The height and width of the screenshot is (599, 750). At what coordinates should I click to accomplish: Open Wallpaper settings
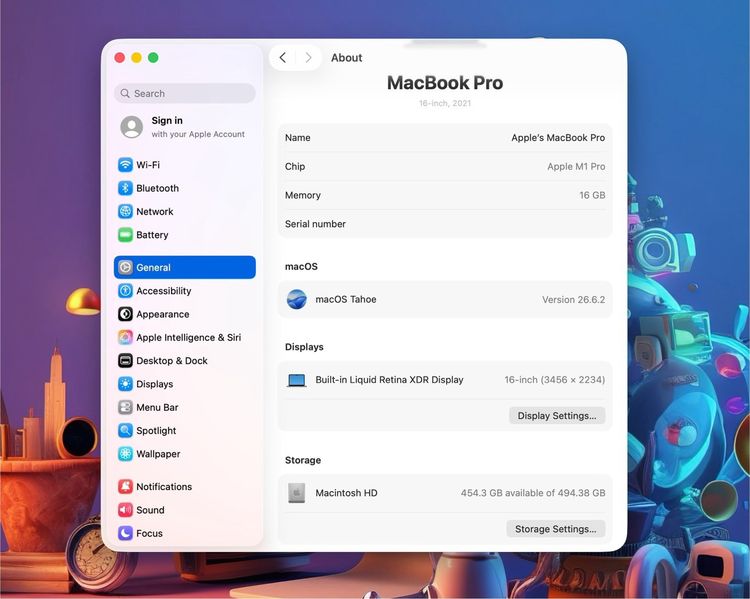(185, 454)
